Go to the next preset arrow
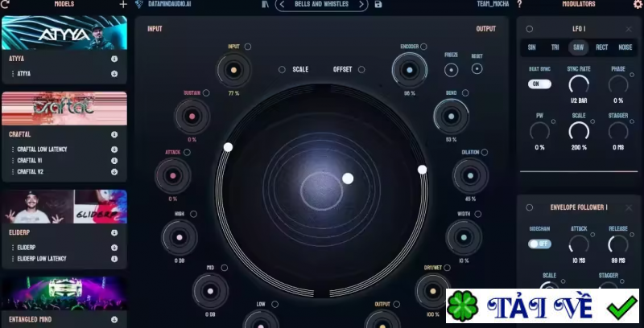644x328 pixels. point(361,4)
